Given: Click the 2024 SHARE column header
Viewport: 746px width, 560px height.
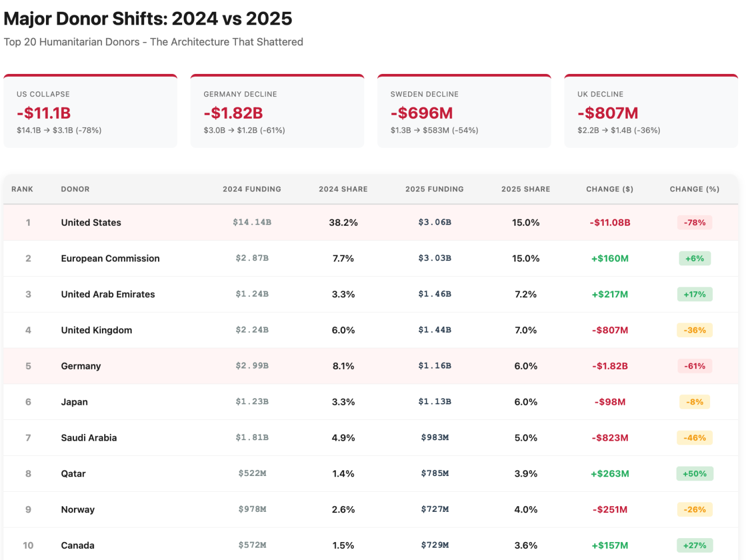Looking at the screenshot, I should (343, 189).
